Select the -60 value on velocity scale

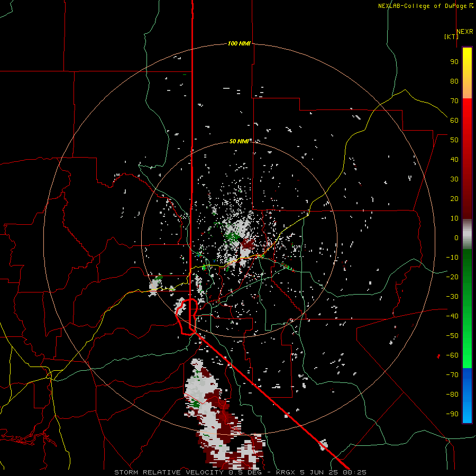click(452, 355)
